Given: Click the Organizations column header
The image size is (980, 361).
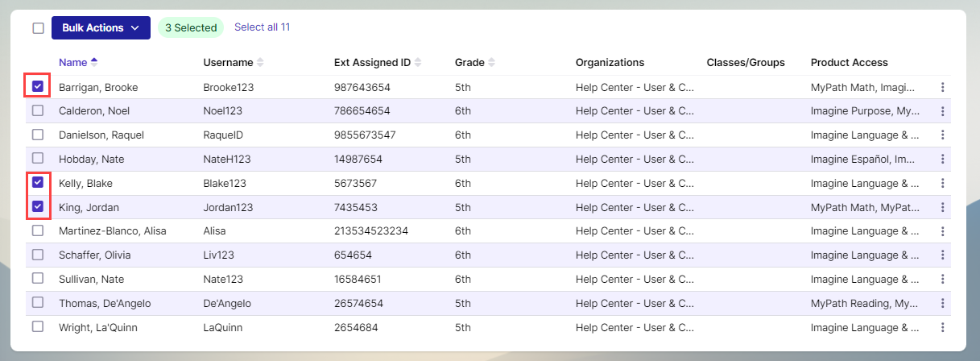Looking at the screenshot, I should [x=610, y=63].
